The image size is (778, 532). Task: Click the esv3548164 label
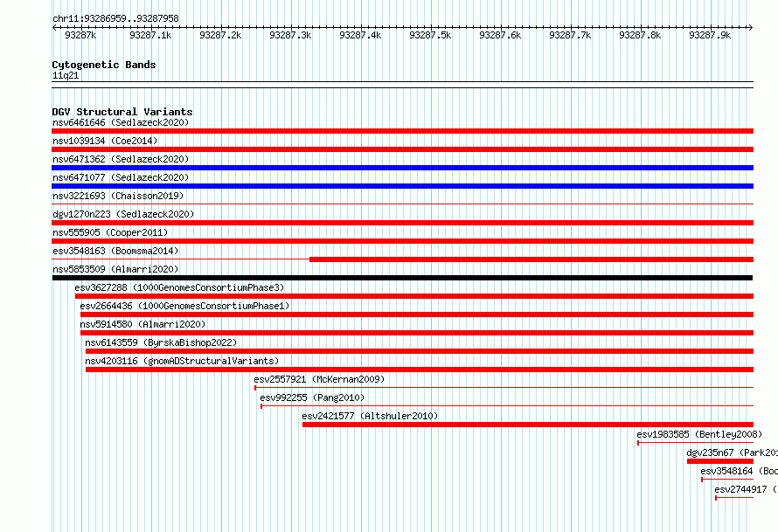pos(739,471)
